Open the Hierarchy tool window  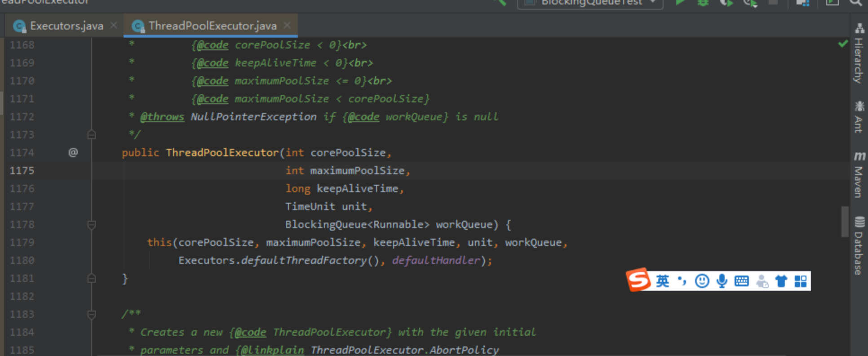pyautogui.click(x=859, y=54)
